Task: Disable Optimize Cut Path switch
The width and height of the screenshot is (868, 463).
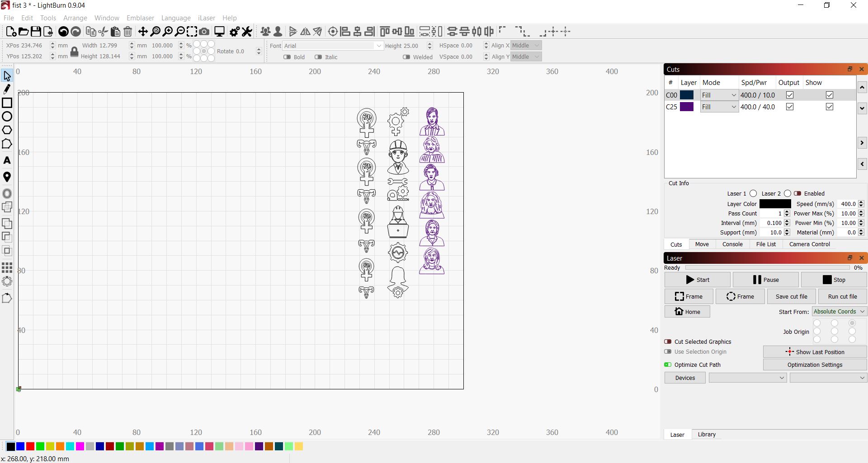Action: tap(668, 365)
